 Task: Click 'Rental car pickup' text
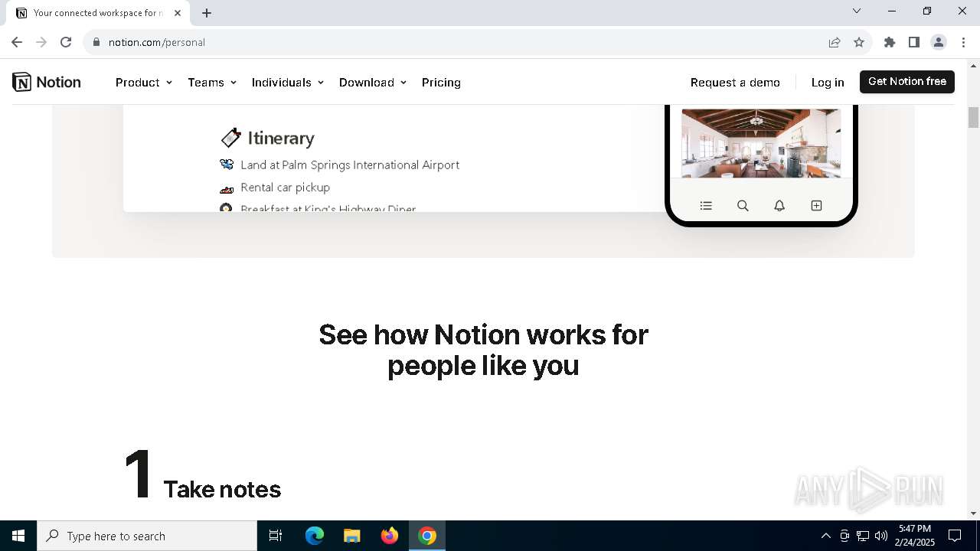285,187
